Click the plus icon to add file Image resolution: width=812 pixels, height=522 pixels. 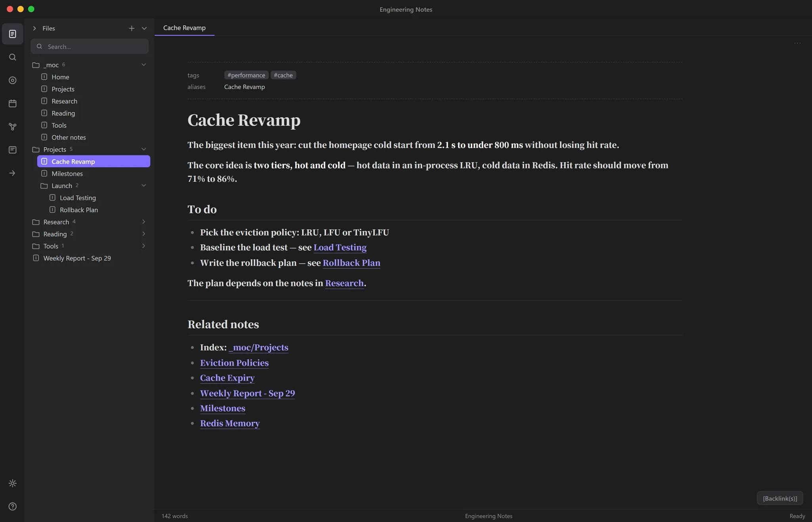pos(132,28)
